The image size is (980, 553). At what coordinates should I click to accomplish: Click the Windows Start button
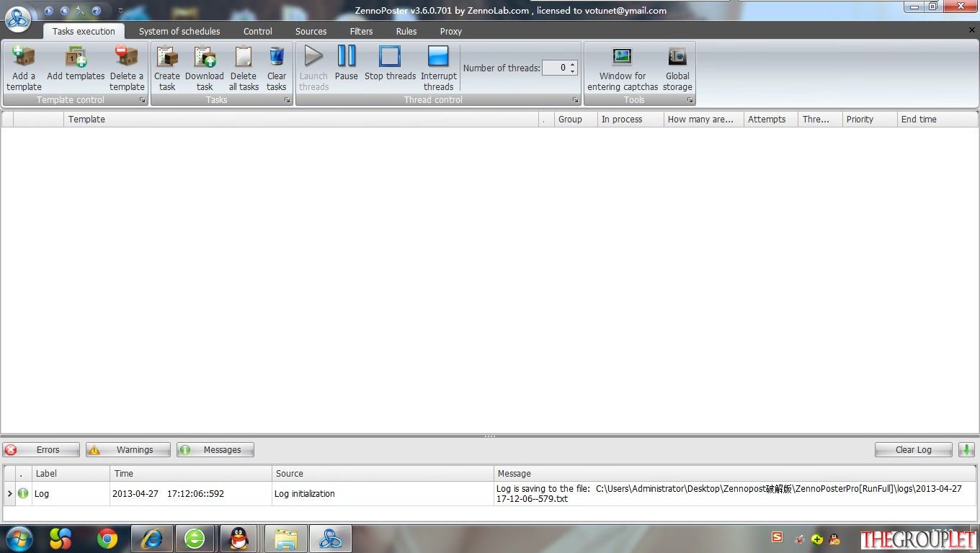tap(19, 539)
